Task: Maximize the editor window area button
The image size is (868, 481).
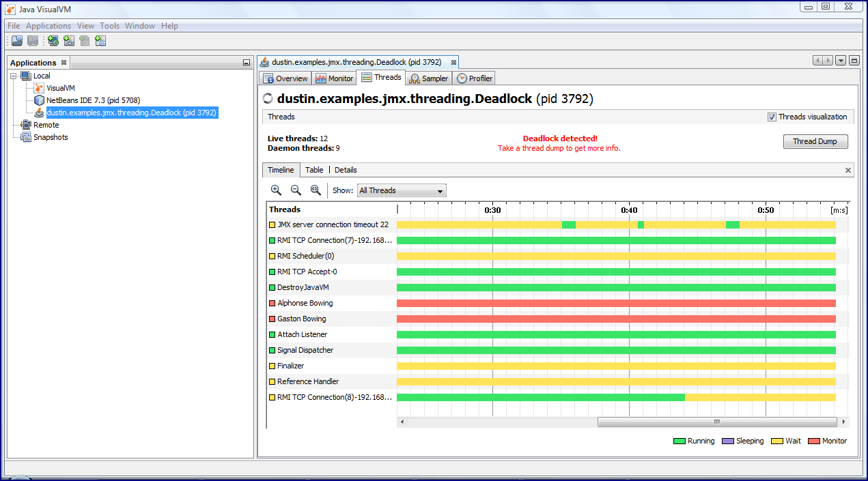Action: click(854, 61)
